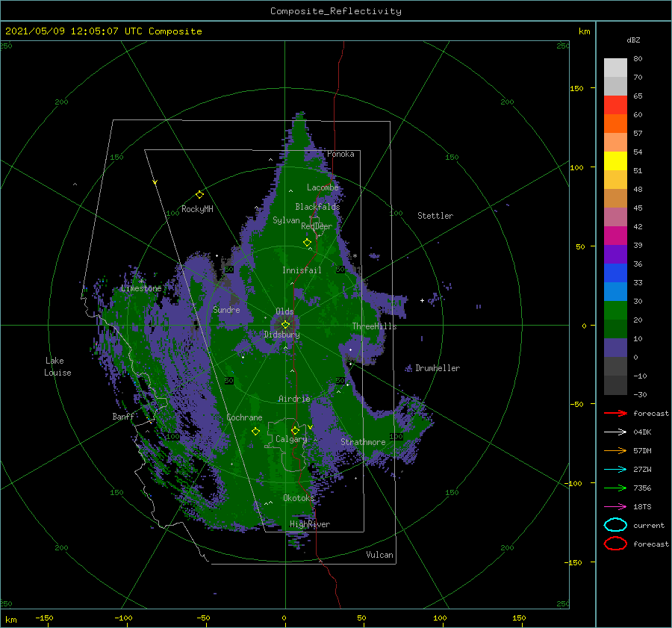The width and height of the screenshot is (672, 628).
Task: Click the km unit label at top right
Action: pyautogui.click(x=584, y=31)
